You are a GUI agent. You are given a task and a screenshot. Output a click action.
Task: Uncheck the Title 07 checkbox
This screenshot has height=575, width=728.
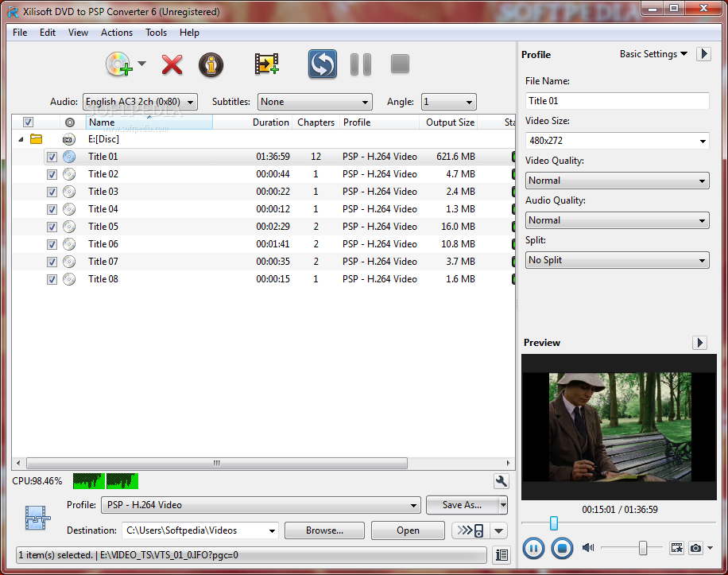pyautogui.click(x=52, y=262)
